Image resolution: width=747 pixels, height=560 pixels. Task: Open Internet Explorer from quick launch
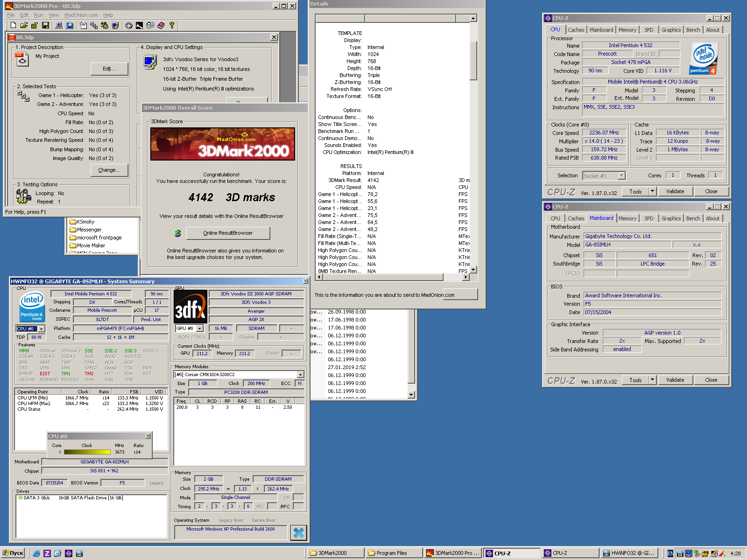point(36,553)
